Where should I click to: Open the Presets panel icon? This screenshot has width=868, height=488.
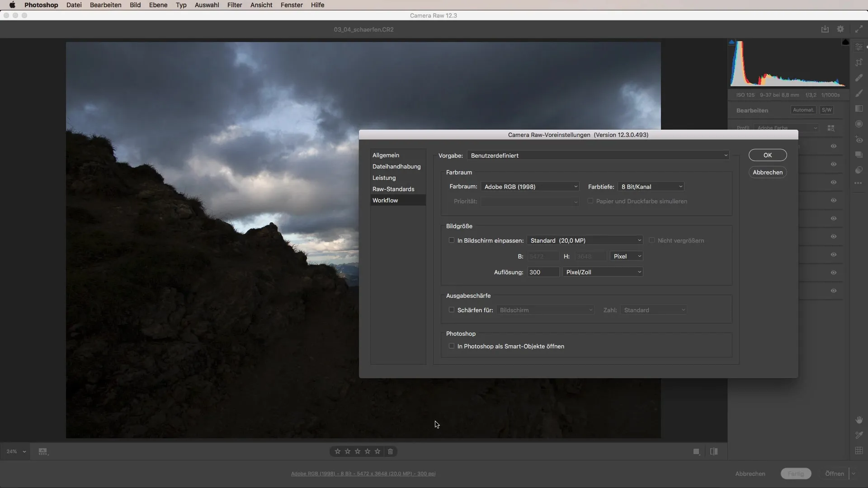(x=859, y=170)
